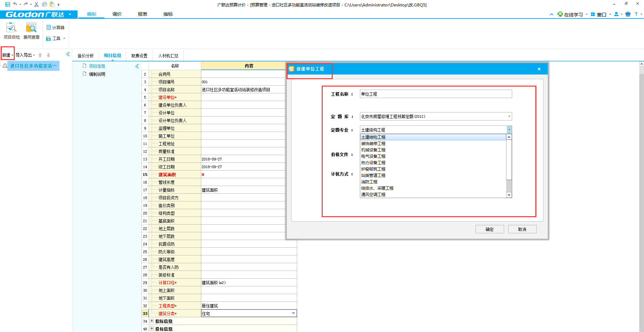This screenshot has width=644, height=332.
Task: Collapse the ribbon with the up chevron
Action: [x=551, y=14]
